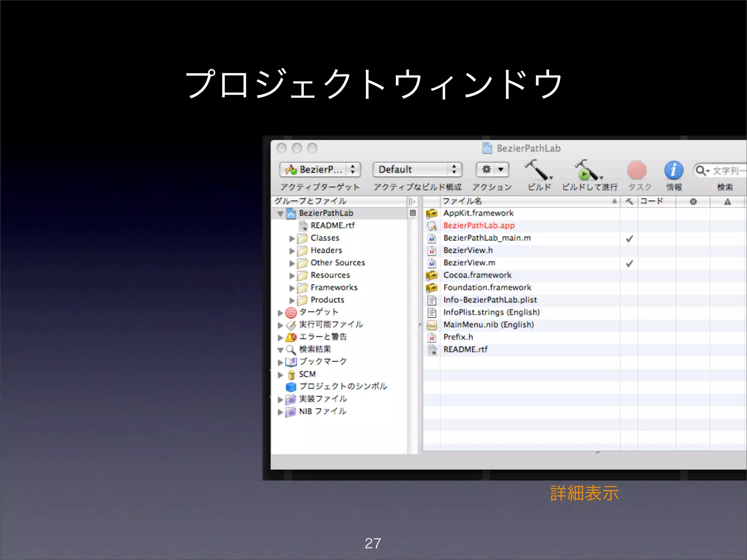
Task: Select BezierView.h in the file list
Action: point(468,250)
